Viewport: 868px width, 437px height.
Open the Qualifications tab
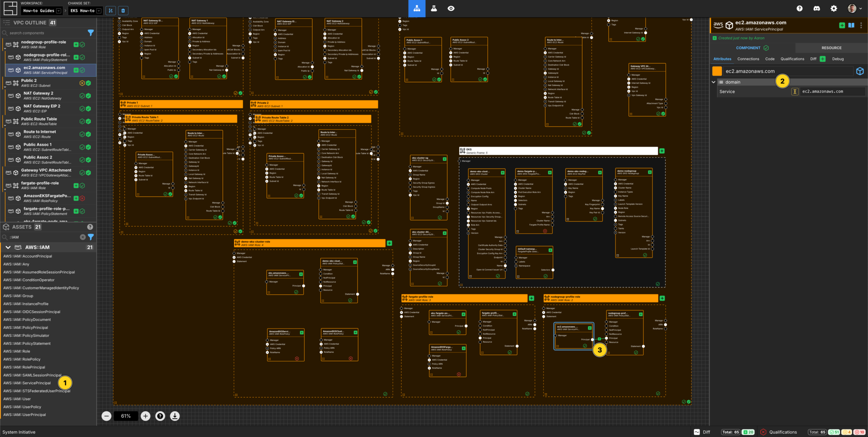792,59
